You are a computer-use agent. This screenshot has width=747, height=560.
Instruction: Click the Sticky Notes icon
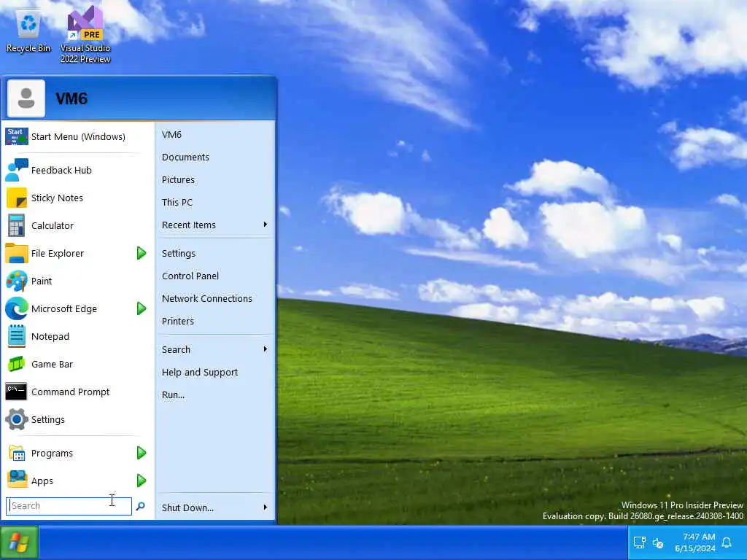click(17, 198)
